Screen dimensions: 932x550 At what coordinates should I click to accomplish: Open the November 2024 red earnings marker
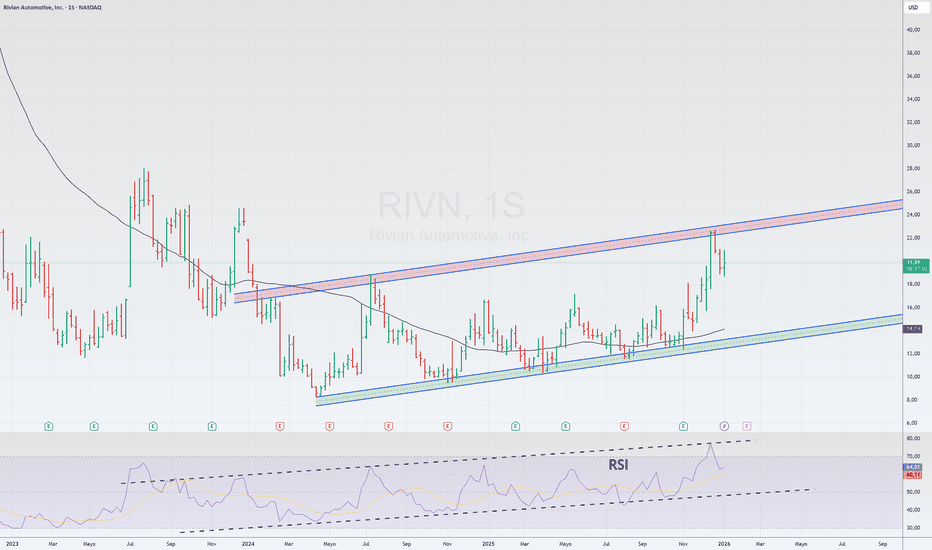448,426
